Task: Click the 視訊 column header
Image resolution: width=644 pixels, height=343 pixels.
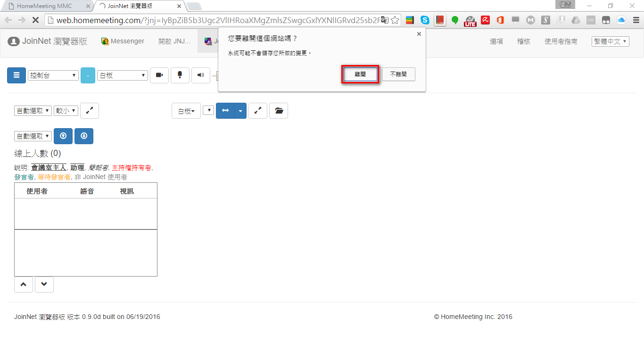Action: pos(127,191)
